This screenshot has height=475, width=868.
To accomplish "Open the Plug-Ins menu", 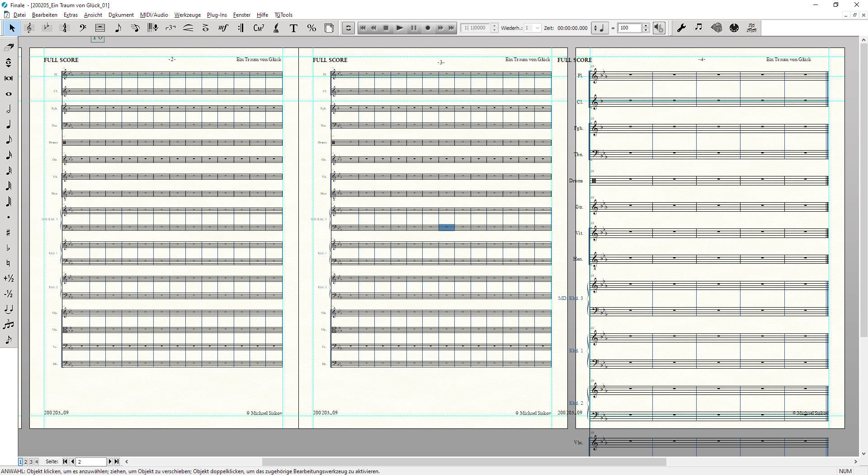I will click(217, 15).
